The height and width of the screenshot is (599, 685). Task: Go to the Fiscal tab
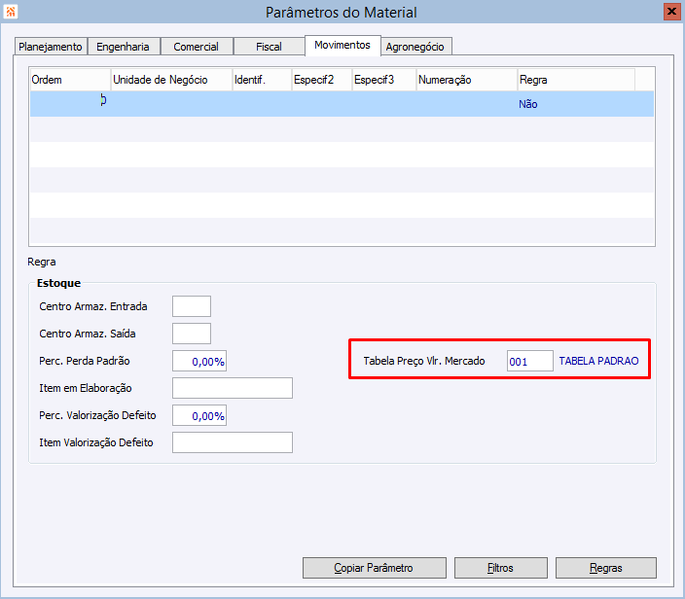pyautogui.click(x=269, y=46)
